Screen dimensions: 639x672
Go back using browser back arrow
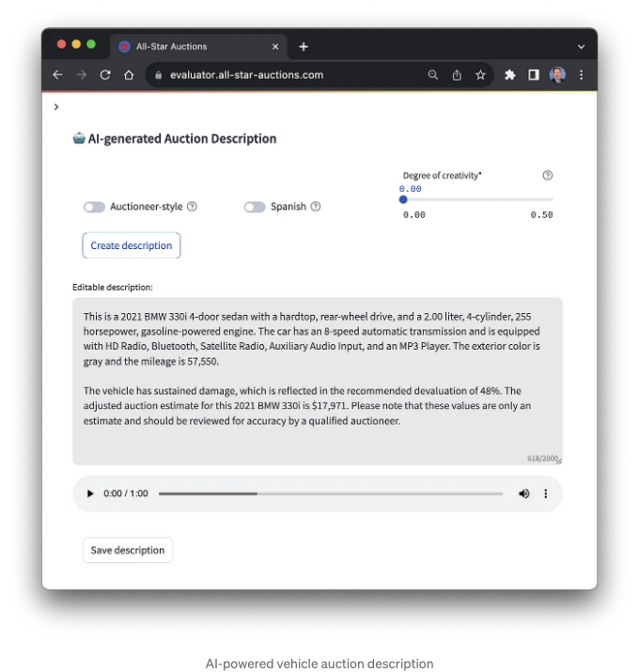[58, 75]
